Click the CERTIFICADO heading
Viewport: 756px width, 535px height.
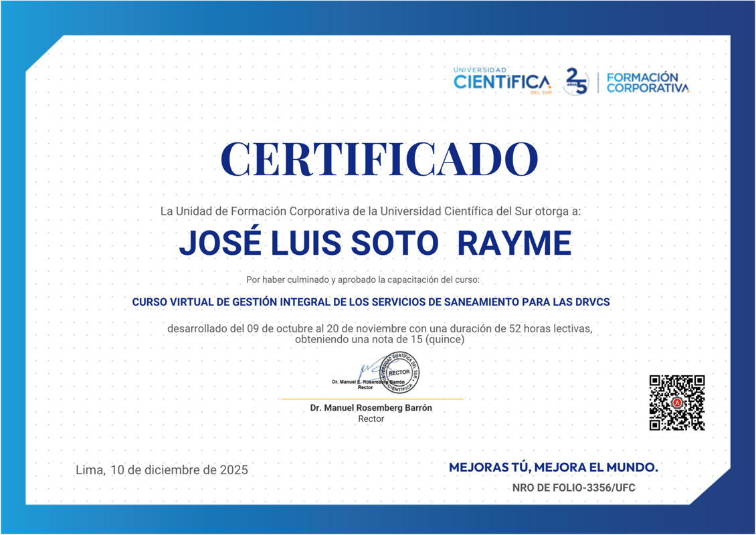coord(379,160)
